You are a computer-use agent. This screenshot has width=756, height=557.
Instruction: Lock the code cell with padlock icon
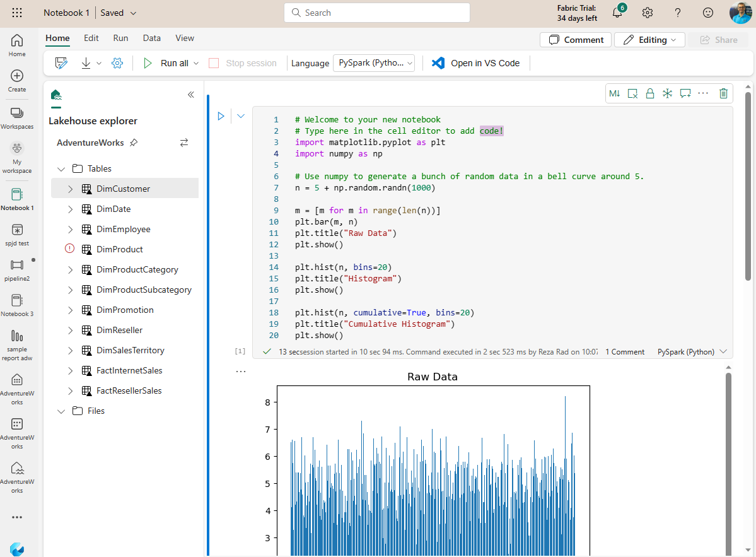click(650, 93)
